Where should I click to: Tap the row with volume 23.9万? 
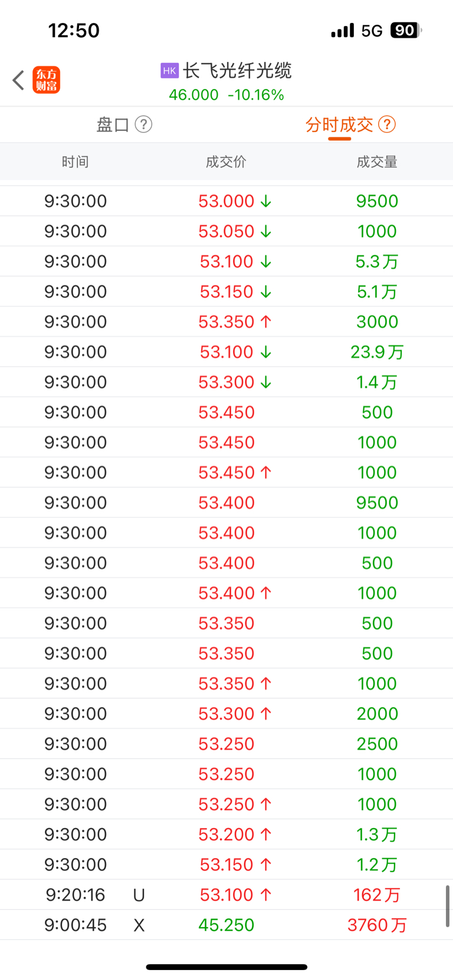coord(226,352)
